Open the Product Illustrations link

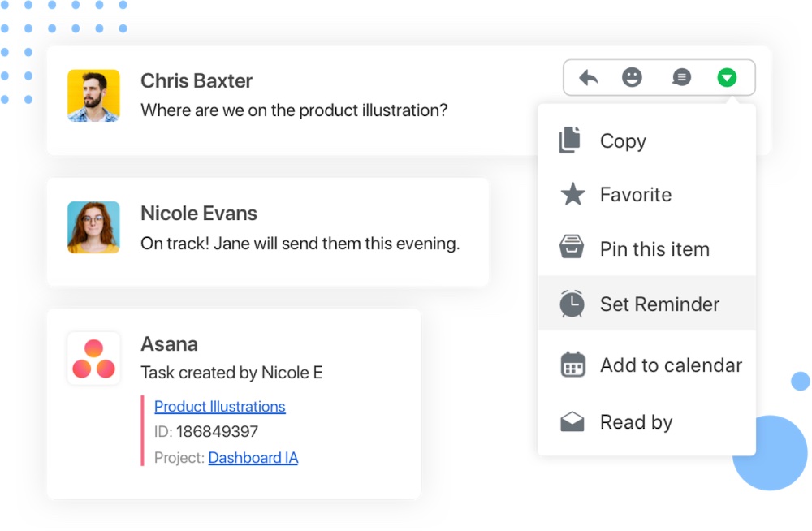220,406
